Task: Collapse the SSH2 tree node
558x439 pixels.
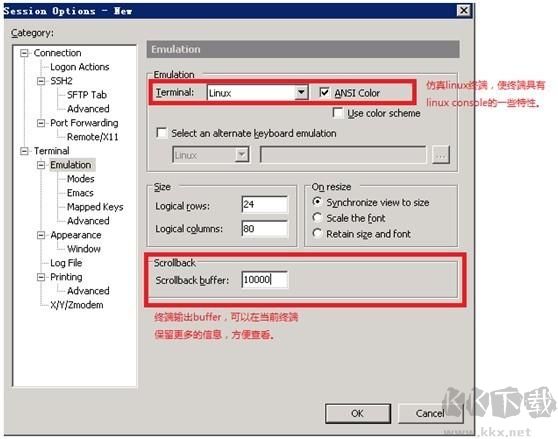Action: [x=41, y=81]
